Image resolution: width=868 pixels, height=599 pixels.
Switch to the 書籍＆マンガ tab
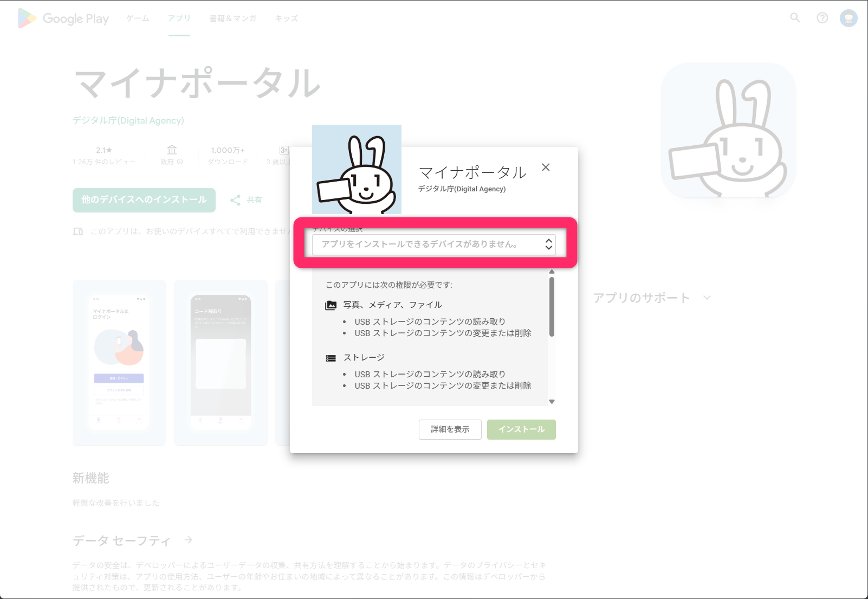pos(233,18)
